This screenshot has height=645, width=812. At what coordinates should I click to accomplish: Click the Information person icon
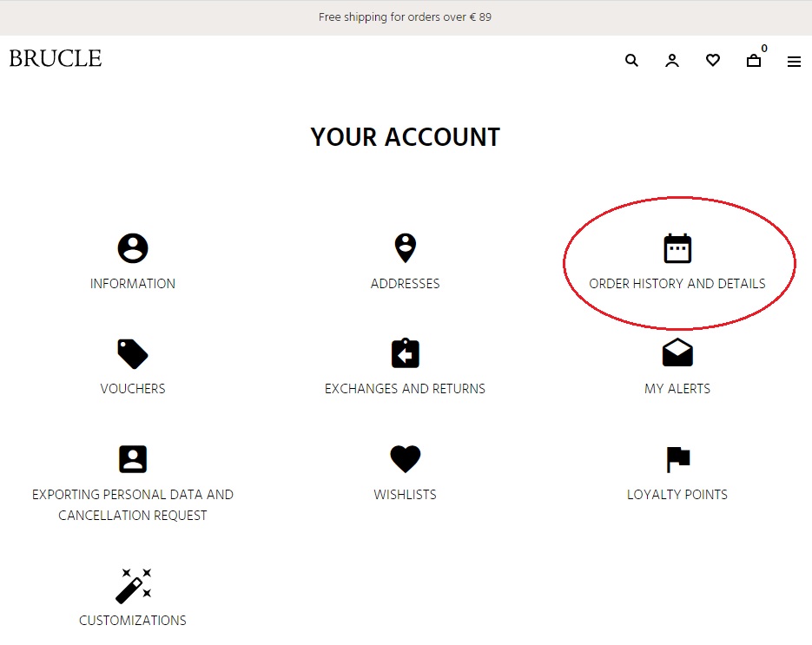point(133,248)
